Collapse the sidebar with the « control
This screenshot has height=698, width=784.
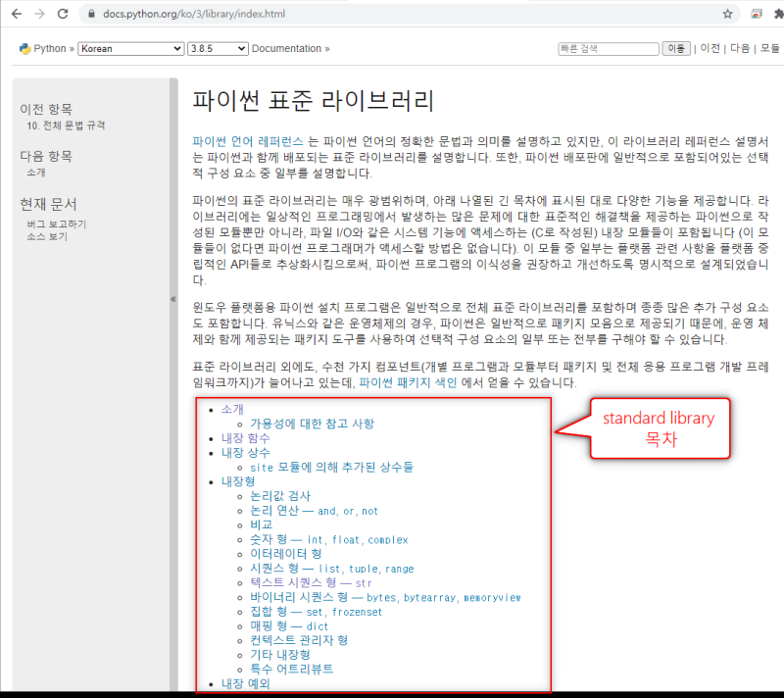(x=173, y=301)
